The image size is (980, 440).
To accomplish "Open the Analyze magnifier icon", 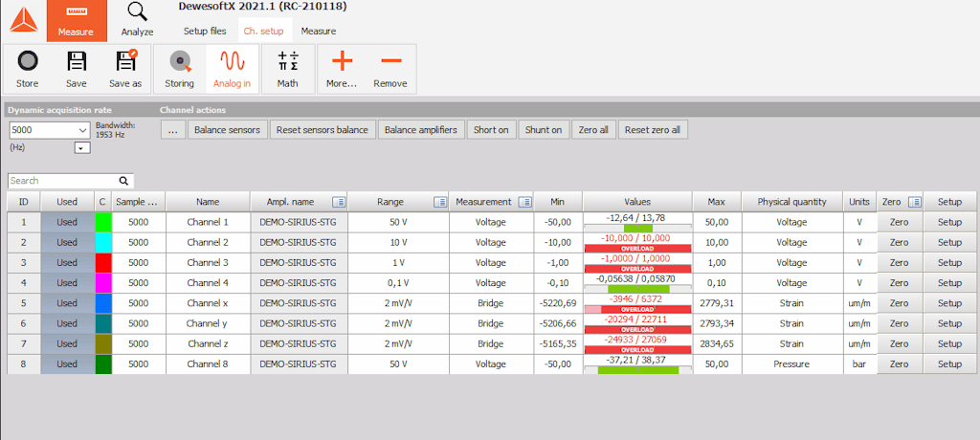I will pyautogui.click(x=137, y=11).
